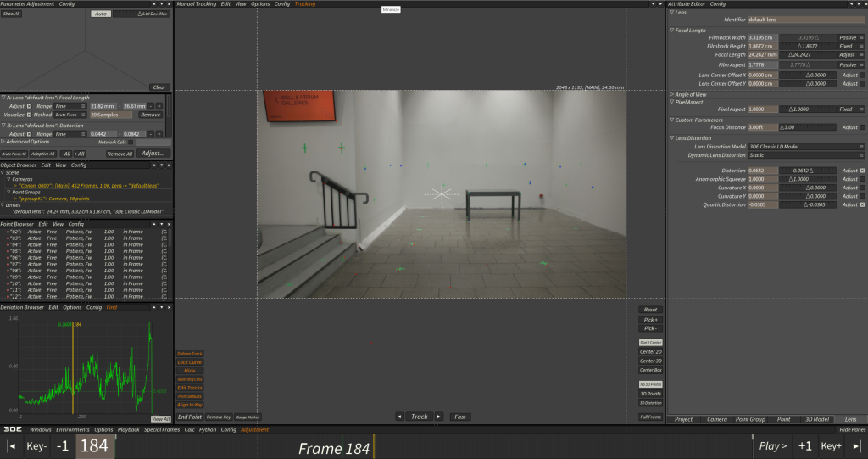Enable the Network Calc checkbox

[131, 143]
